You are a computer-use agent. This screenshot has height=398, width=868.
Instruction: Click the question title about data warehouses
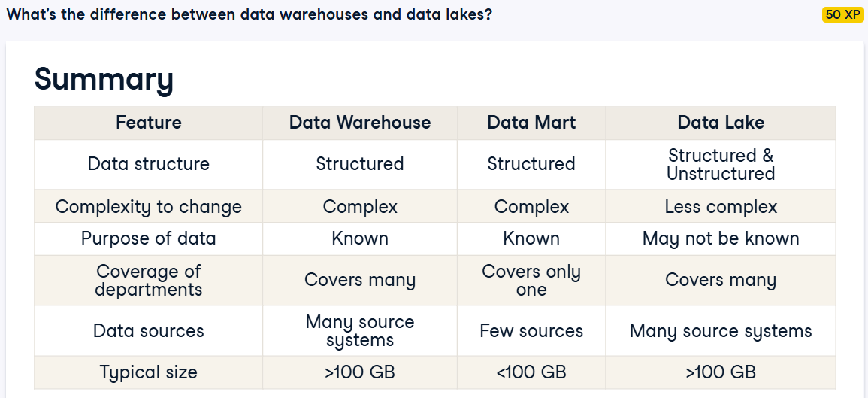tap(249, 14)
